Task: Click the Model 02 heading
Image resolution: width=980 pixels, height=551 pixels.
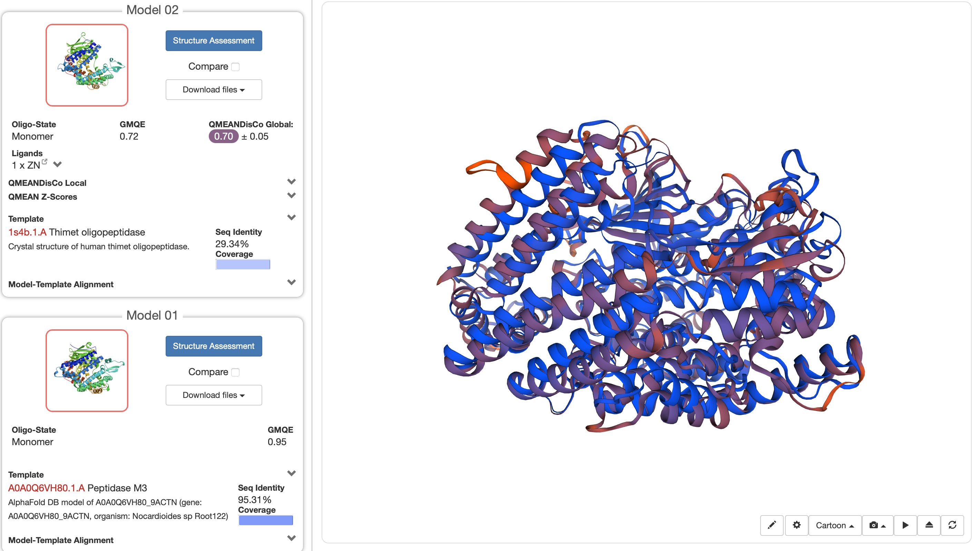Action: [152, 10]
